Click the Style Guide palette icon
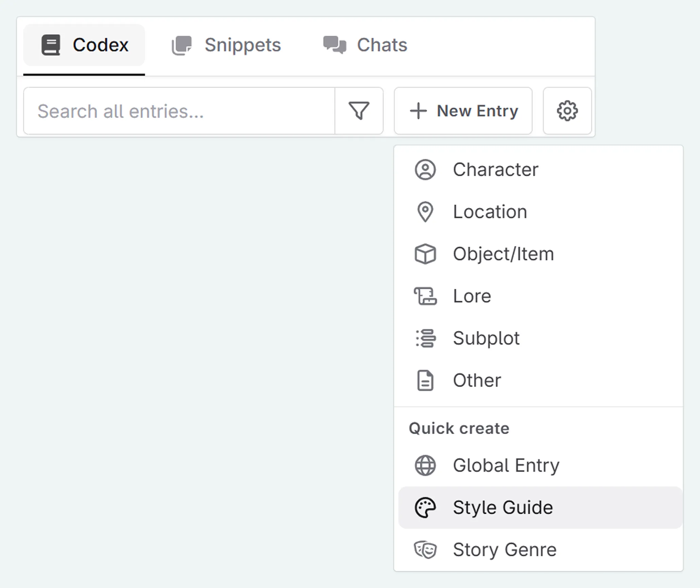 (x=425, y=507)
